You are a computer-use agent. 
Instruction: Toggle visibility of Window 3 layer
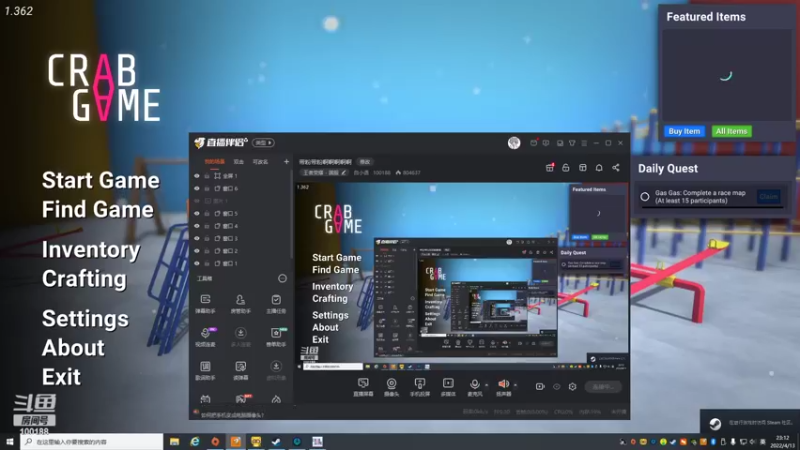pyautogui.click(x=197, y=238)
